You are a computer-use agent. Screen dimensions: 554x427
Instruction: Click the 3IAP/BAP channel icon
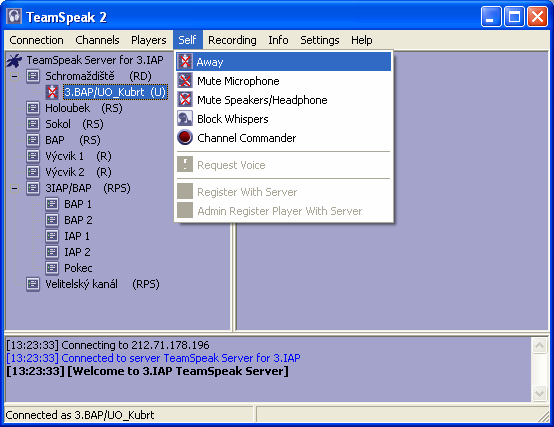click(x=33, y=188)
